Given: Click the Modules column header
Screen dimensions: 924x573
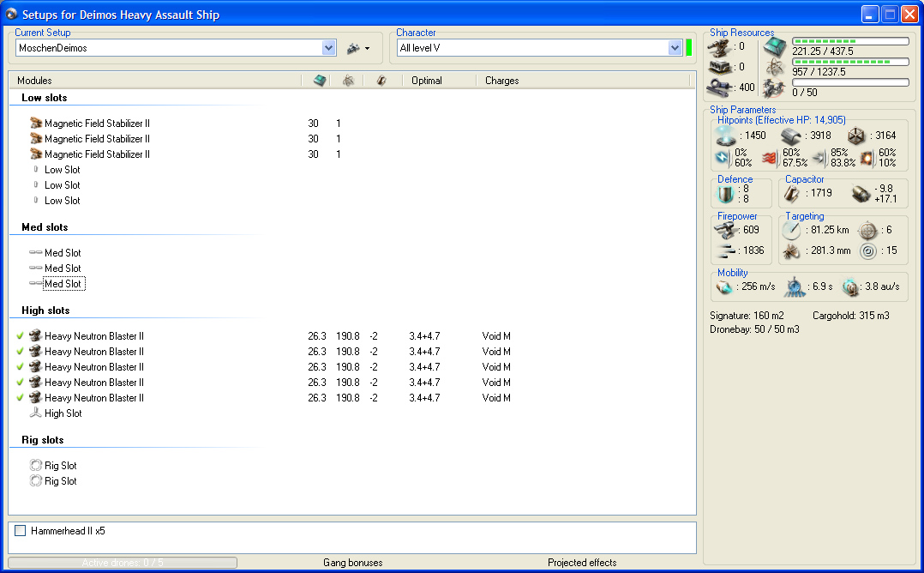Looking at the screenshot, I should click(x=34, y=81).
